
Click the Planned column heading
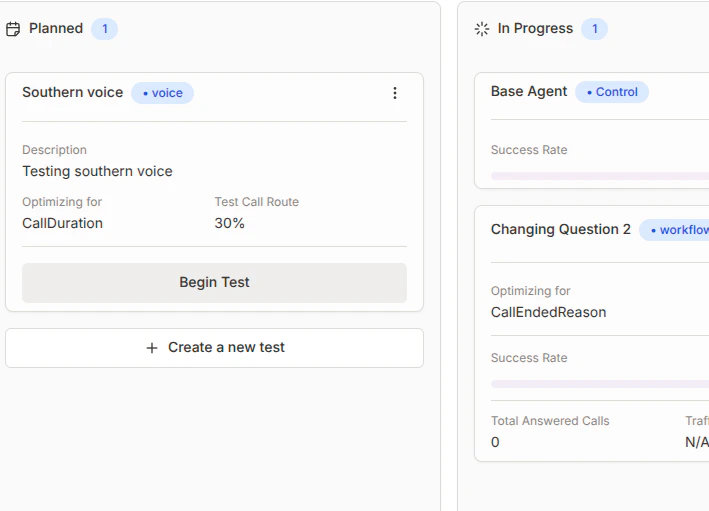(56, 28)
